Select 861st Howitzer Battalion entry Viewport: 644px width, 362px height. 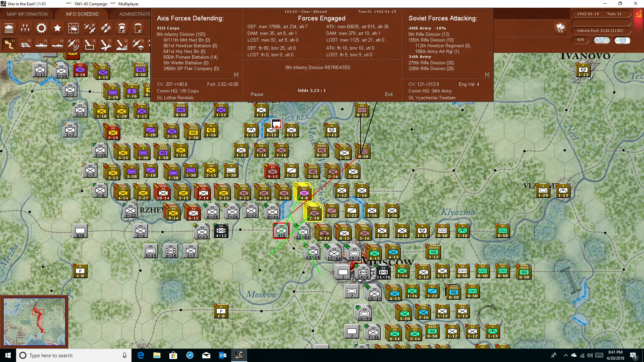point(190,46)
